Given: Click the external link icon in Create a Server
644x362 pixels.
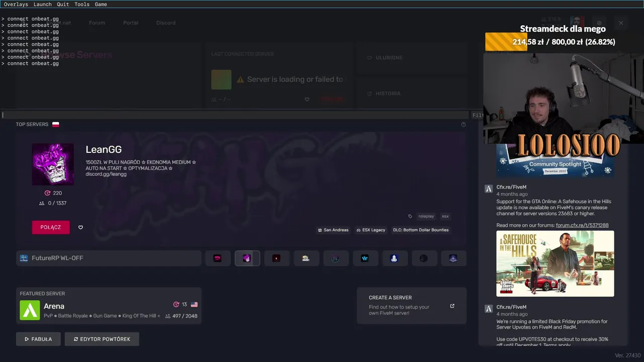Looking at the screenshot, I should (x=452, y=306).
